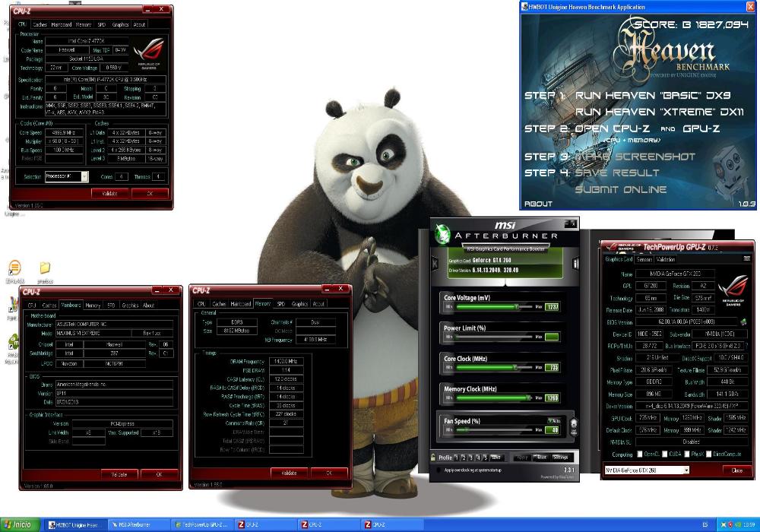Image resolution: width=760 pixels, height=532 pixels.
Task: Select Afterburner profile slot 1
Action: (x=456, y=458)
